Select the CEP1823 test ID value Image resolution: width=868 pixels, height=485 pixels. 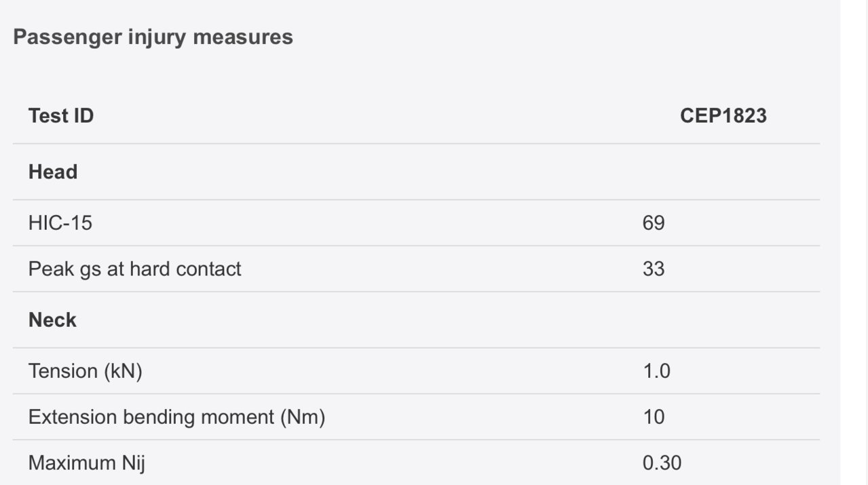coord(723,116)
